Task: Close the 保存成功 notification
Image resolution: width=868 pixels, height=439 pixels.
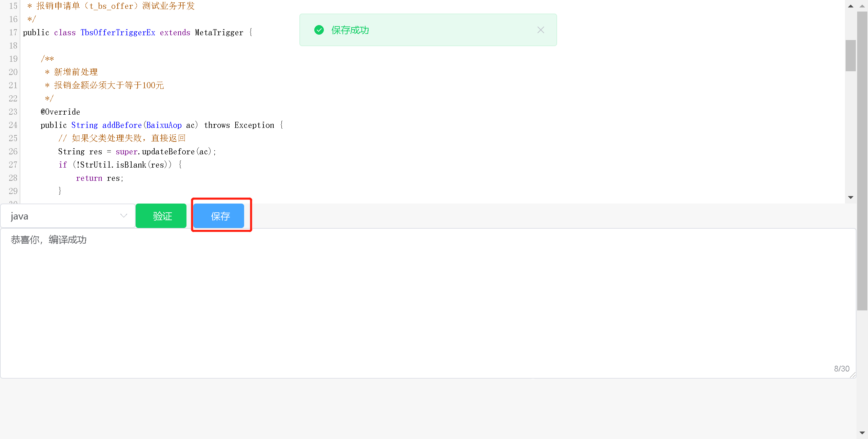Action: tap(540, 30)
